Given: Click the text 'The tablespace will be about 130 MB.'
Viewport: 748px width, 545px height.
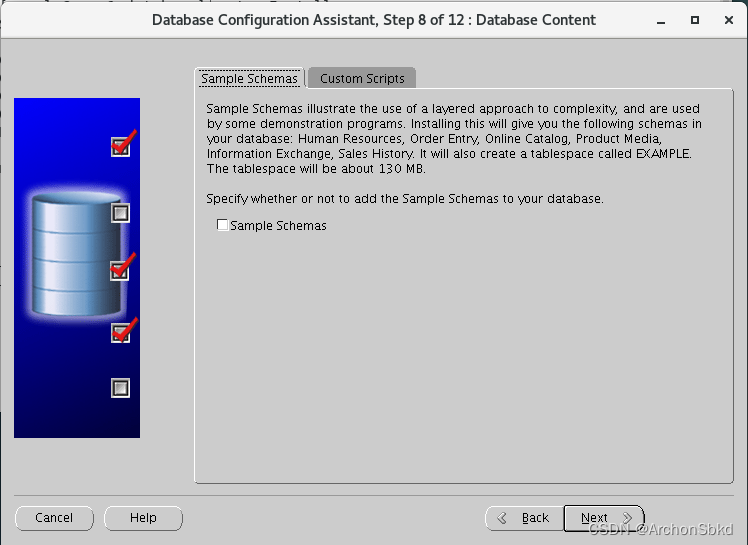Looking at the screenshot, I should [316, 169].
